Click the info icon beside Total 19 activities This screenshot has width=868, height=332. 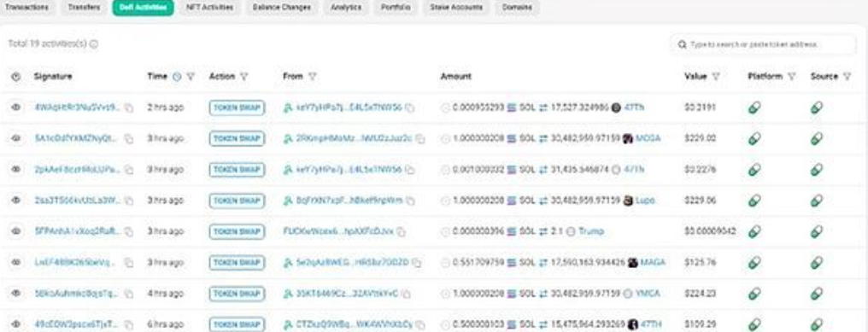point(94,44)
